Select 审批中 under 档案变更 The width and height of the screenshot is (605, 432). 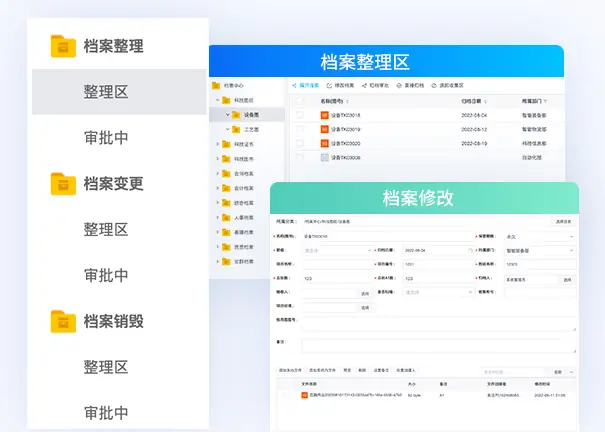(106, 275)
